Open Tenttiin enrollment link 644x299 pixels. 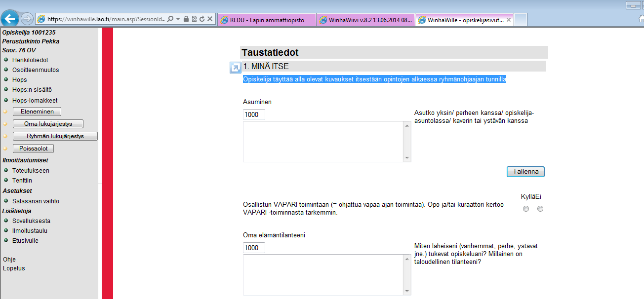[22, 181]
